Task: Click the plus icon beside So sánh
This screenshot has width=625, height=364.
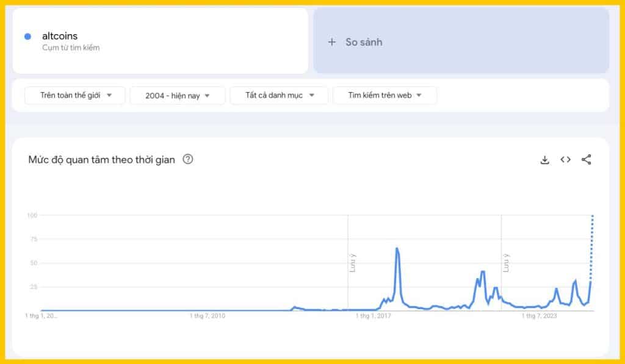Action: [x=332, y=42]
